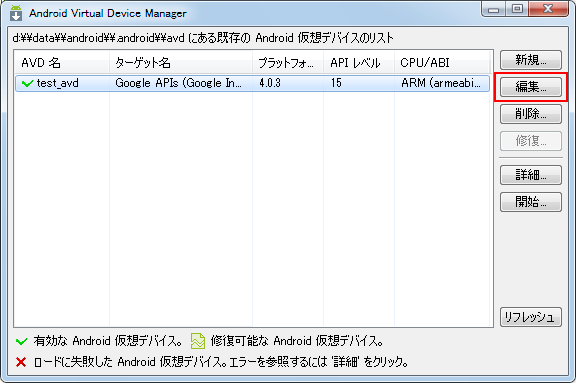Sort by the AVD 名 column header
The width and height of the screenshot is (576, 383).
(x=62, y=63)
